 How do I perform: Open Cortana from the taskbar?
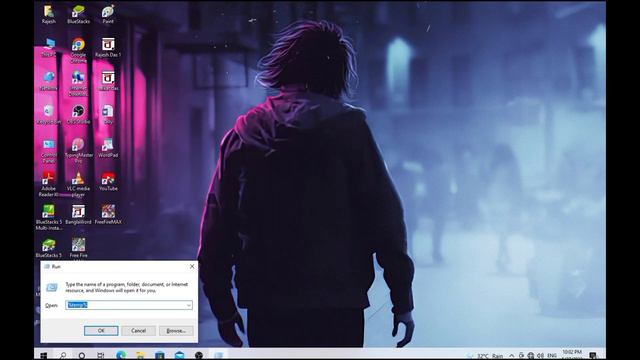pos(82,356)
